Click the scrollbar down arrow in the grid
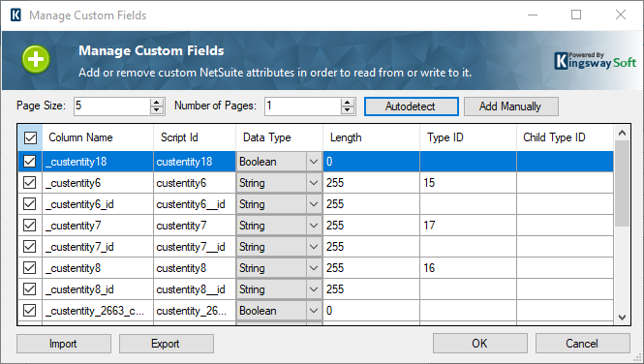This screenshot has width=644, height=364. (622, 318)
